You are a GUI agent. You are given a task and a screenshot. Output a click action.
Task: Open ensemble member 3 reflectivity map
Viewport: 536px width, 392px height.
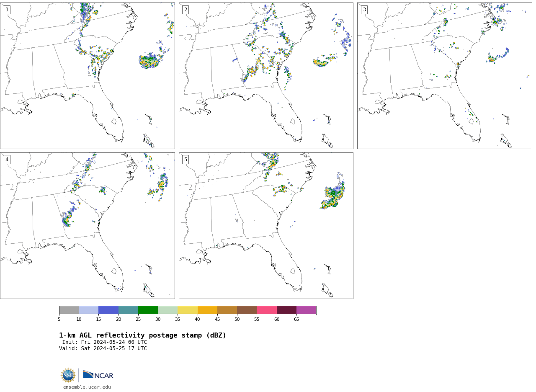[444, 76]
